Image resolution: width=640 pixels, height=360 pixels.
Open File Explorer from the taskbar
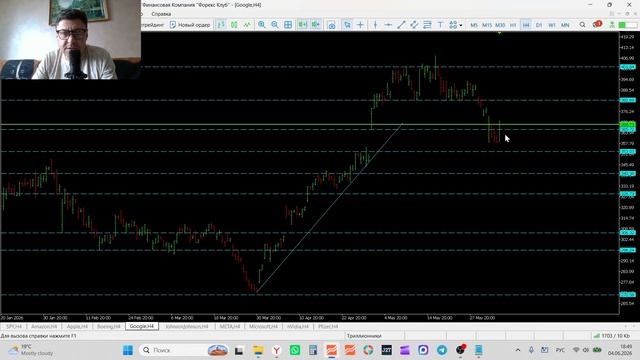pos(258,350)
